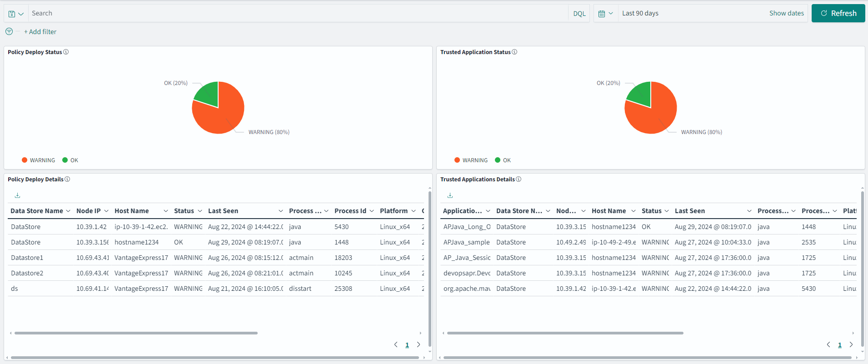Open Process Id column menu in Policy table
This screenshot has height=364, width=868.
click(x=372, y=211)
